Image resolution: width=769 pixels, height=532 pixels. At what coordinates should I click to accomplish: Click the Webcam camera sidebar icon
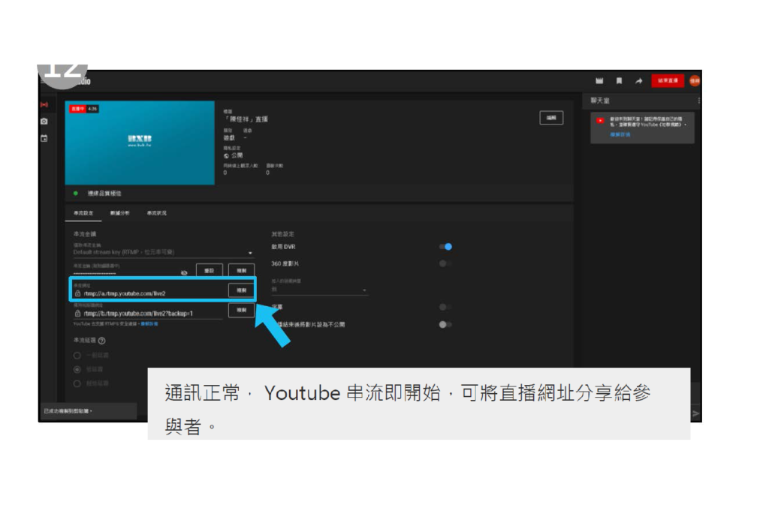44,122
